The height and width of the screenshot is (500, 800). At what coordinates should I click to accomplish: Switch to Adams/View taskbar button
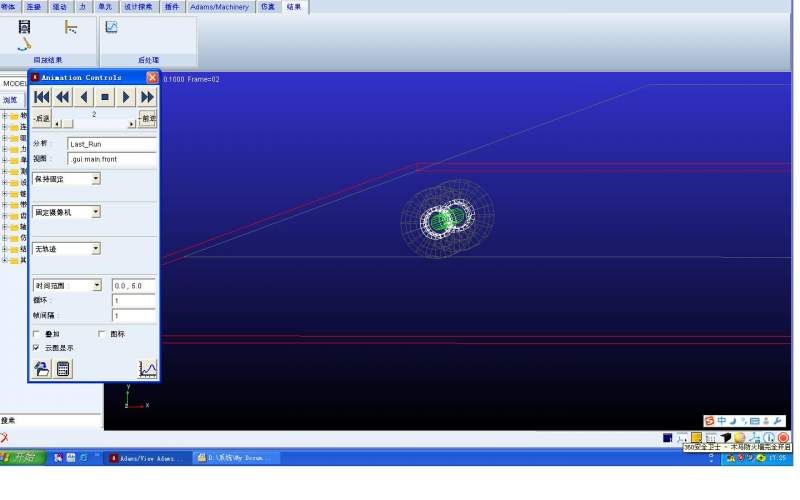(146, 458)
